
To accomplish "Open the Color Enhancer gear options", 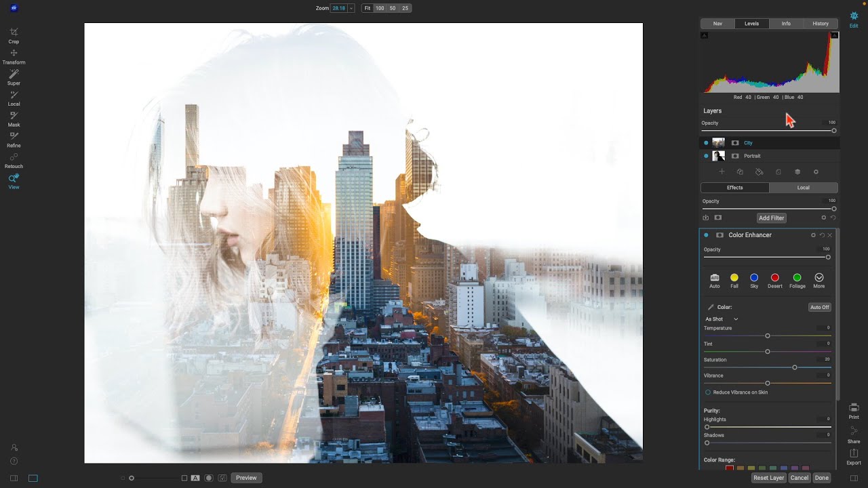I will 813,235.
